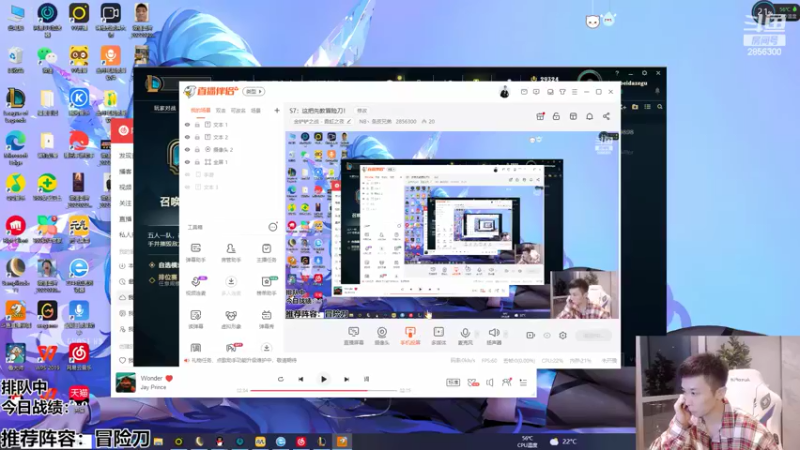Open the 直播 item in music app sidebar
The height and width of the screenshot is (450, 800).
tap(126, 219)
